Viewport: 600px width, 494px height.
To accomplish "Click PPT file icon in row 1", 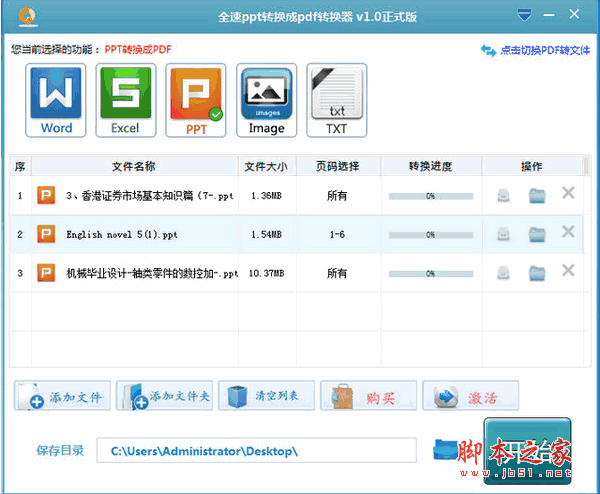I will [46, 195].
